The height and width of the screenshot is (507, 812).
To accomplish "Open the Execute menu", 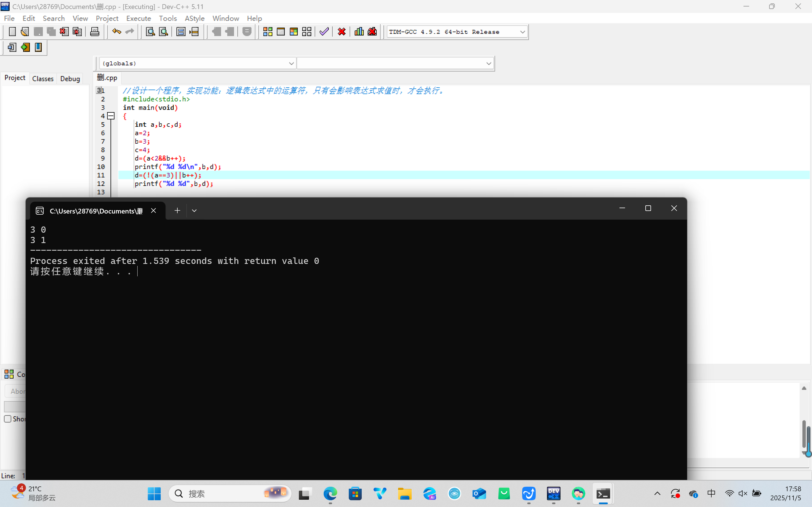I will 138,18.
